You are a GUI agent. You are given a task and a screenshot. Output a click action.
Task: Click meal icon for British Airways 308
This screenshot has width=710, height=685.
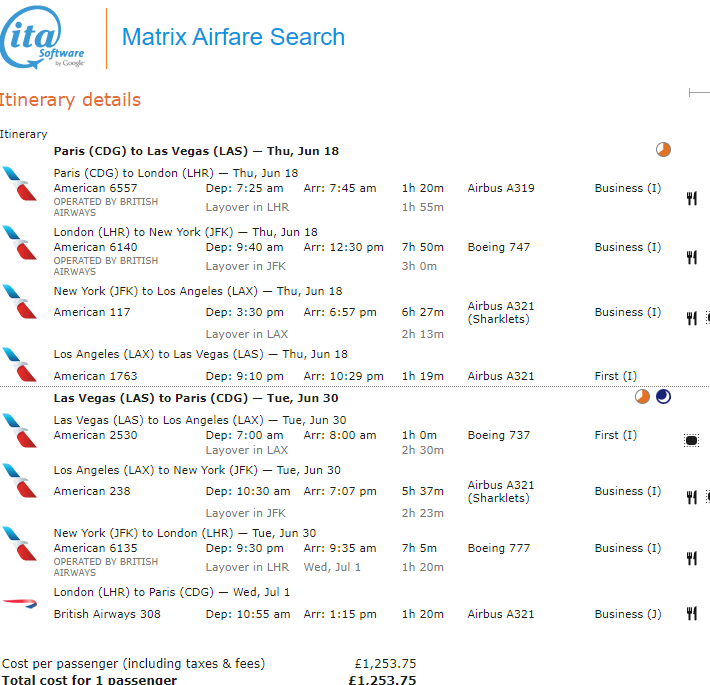tap(691, 614)
